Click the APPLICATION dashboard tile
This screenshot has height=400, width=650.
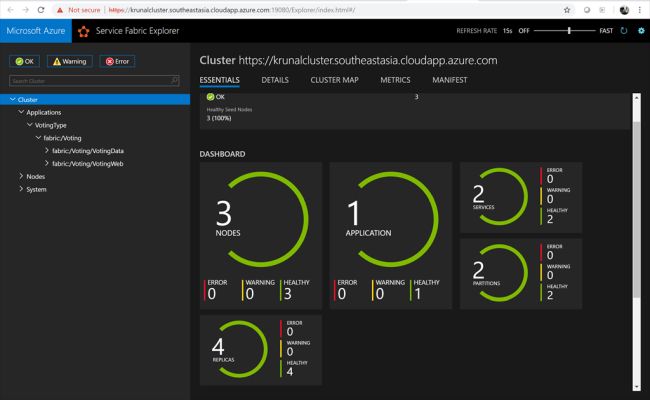[390, 235]
